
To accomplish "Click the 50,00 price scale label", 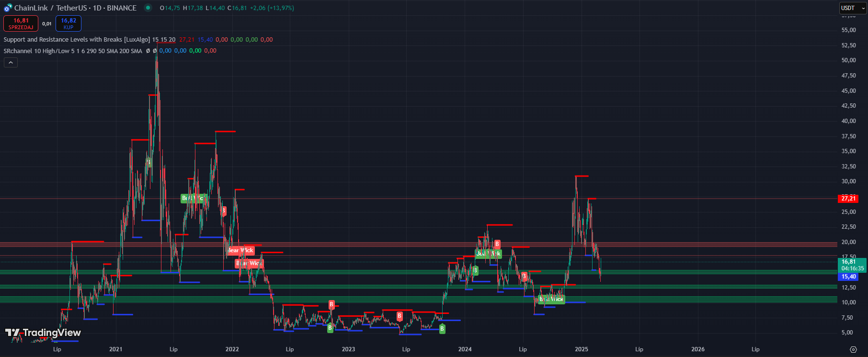I will [848, 60].
